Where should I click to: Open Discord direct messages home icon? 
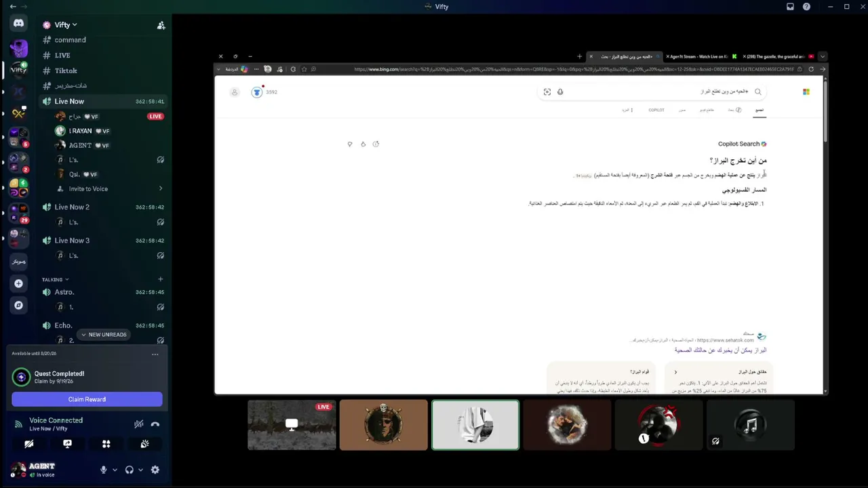point(18,23)
